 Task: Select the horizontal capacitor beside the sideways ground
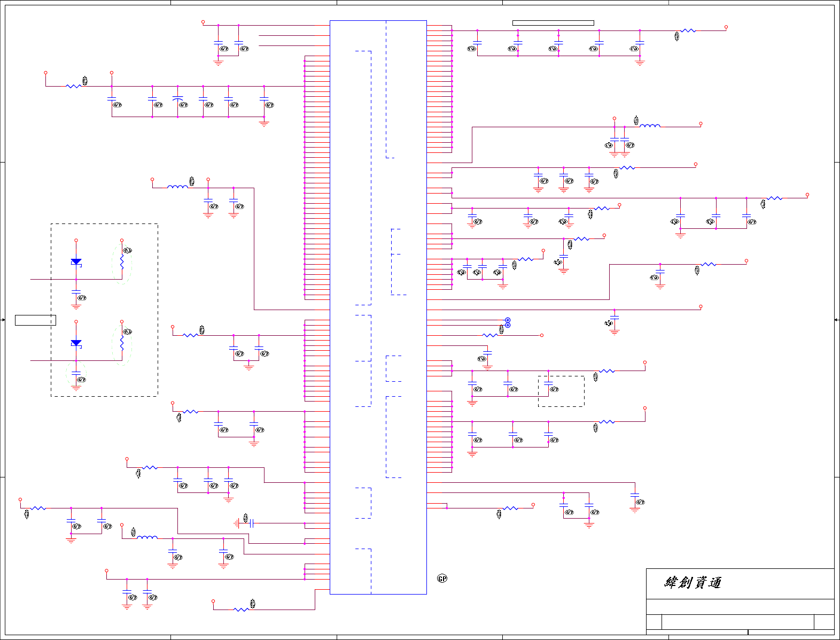(251, 523)
